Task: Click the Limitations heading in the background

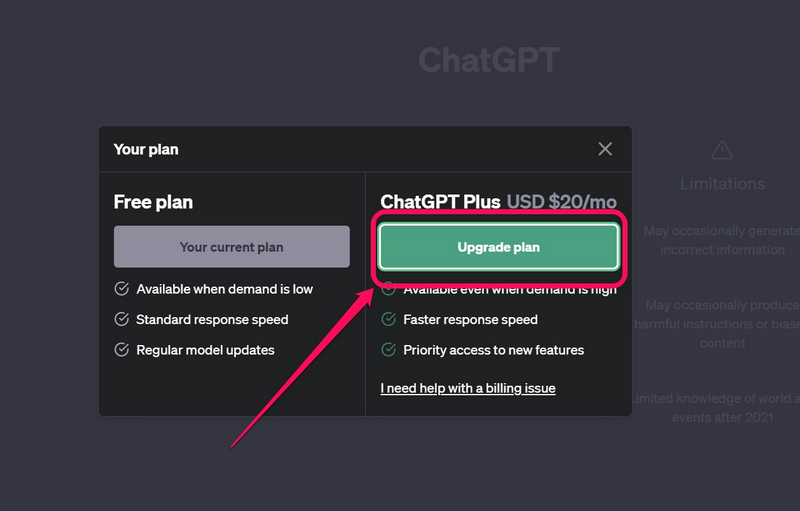Action: [722, 184]
